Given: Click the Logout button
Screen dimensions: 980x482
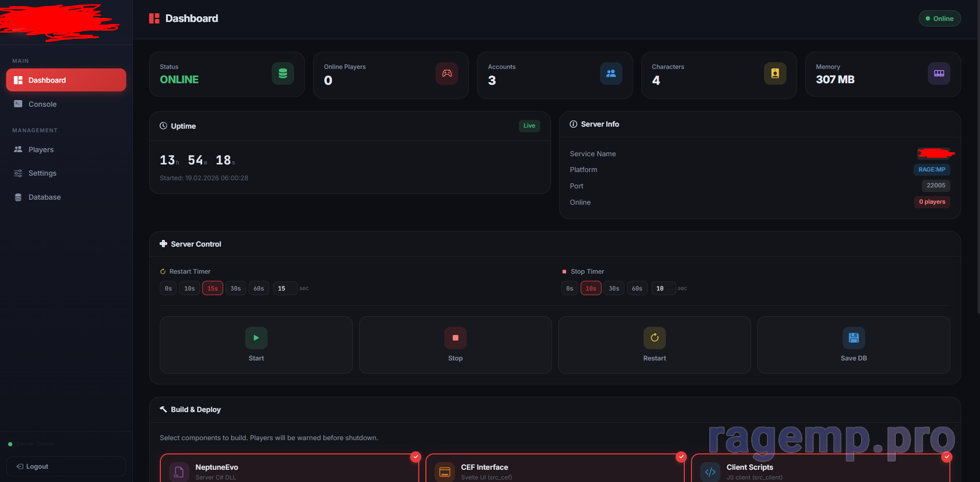Looking at the screenshot, I should coord(66,467).
